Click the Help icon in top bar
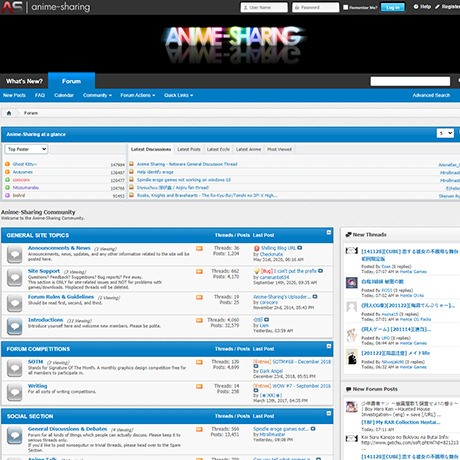 click(416, 6)
